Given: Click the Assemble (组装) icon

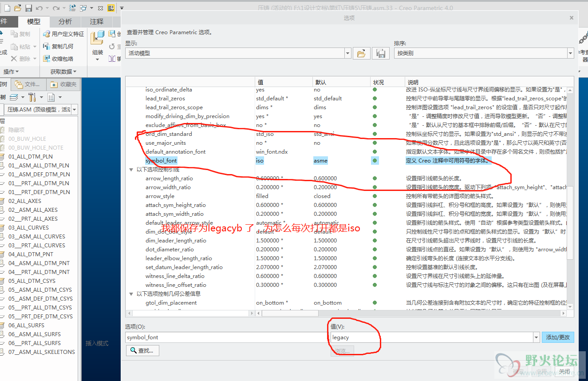Looking at the screenshot, I should [x=97, y=38].
